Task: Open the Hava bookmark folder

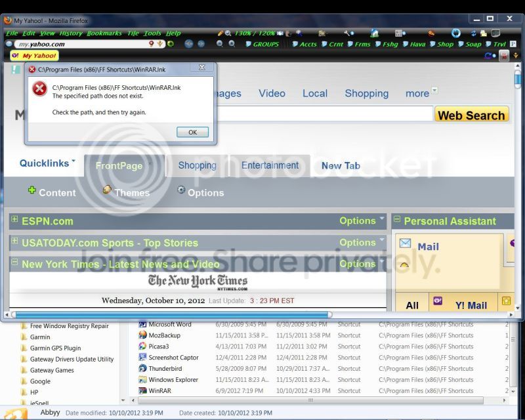Action: pos(414,44)
